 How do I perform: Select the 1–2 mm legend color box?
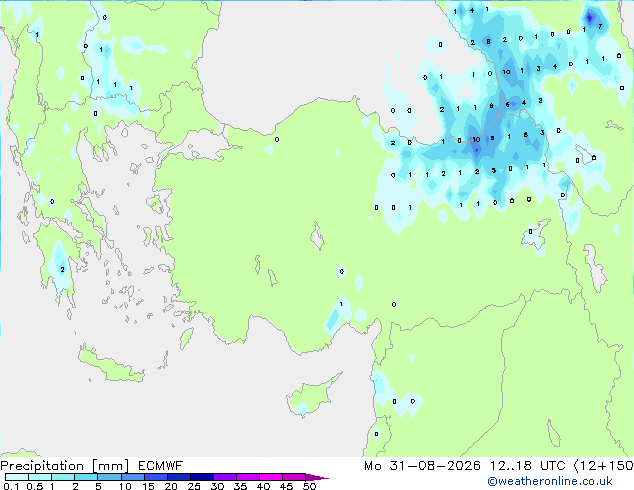point(63,477)
